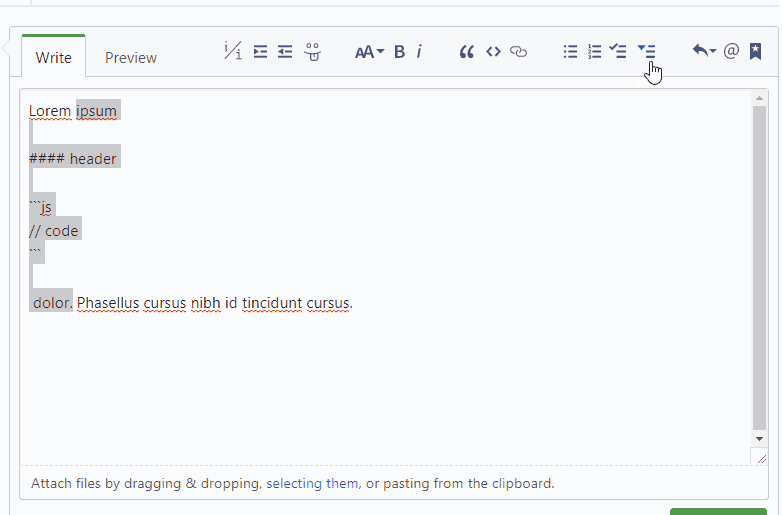The height and width of the screenshot is (515, 782).
Task: Click the 'selecting them' file link
Action: (x=312, y=483)
